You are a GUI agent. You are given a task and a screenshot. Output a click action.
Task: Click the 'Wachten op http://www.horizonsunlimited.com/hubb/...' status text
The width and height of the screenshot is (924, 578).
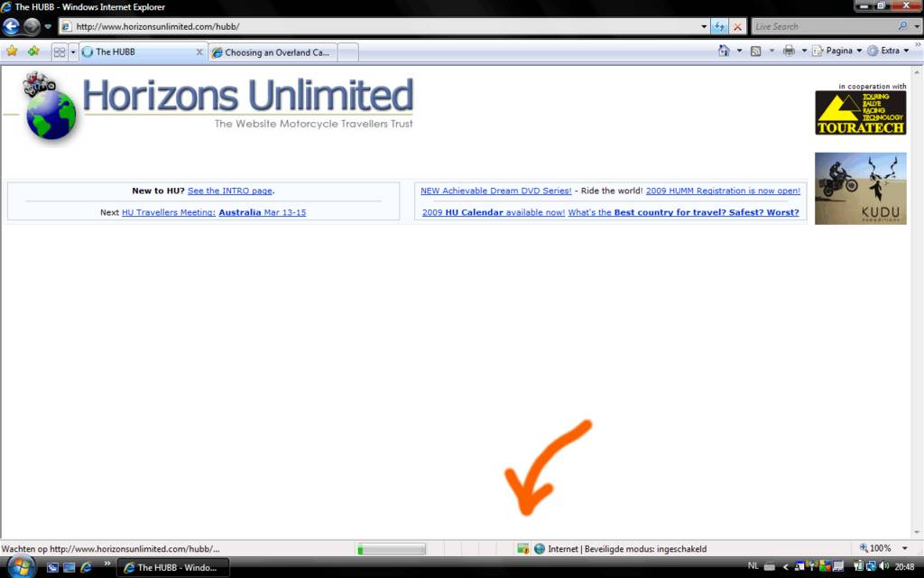(111, 549)
